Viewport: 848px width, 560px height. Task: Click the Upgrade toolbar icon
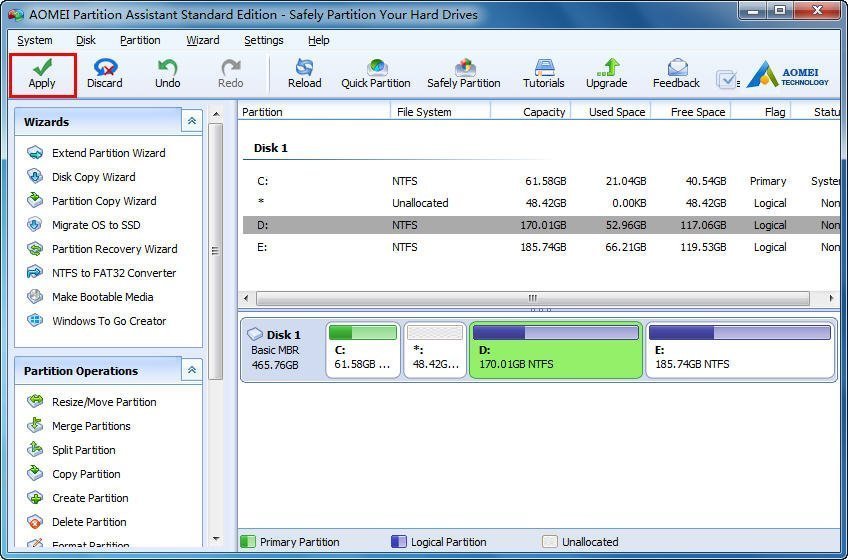607,75
